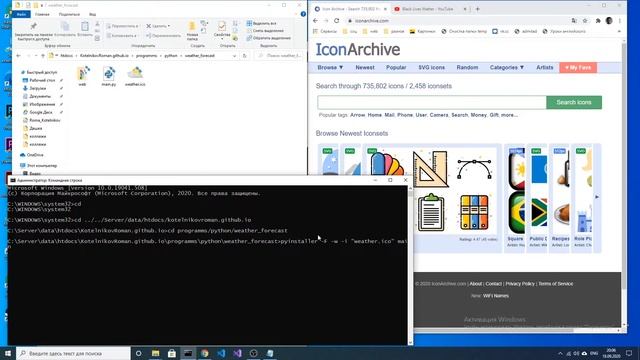Open the Windows Start menu
640x360 pixels.
click(8, 353)
